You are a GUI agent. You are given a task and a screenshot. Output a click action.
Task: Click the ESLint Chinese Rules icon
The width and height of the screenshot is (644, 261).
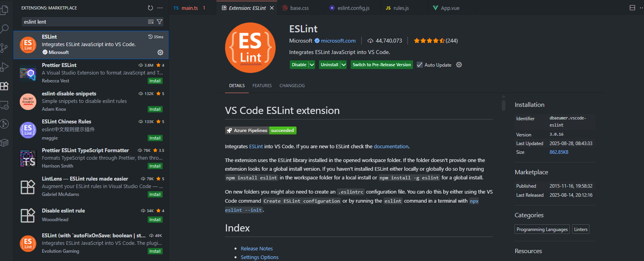(28, 130)
